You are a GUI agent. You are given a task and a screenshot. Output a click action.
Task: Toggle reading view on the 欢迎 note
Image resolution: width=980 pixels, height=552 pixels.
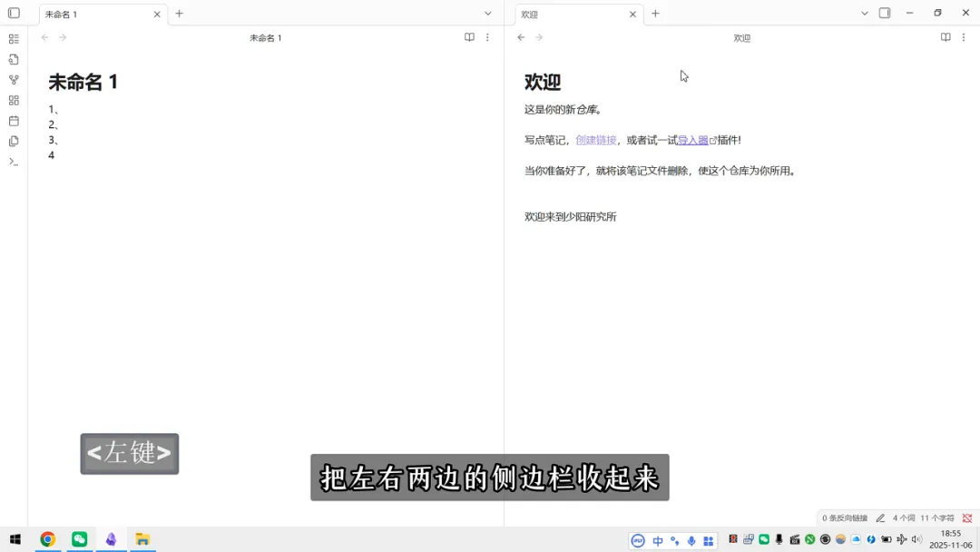pyautogui.click(x=946, y=37)
